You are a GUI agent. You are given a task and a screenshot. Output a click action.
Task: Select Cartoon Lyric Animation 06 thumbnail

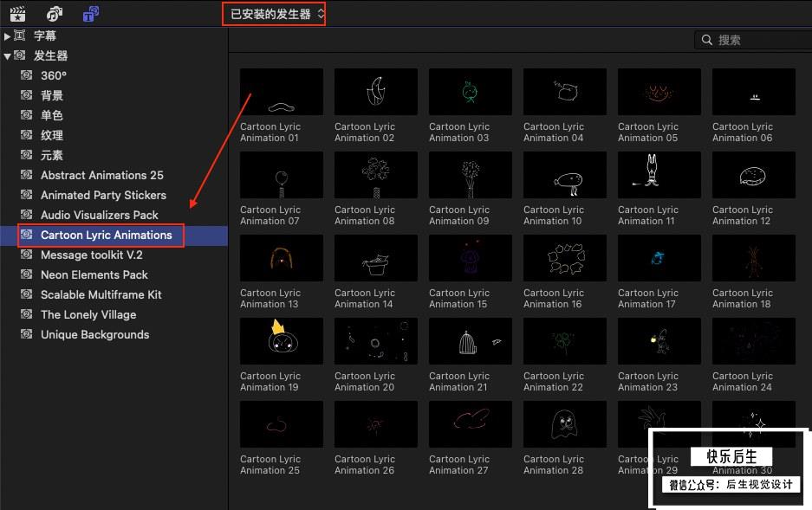[754, 92]
